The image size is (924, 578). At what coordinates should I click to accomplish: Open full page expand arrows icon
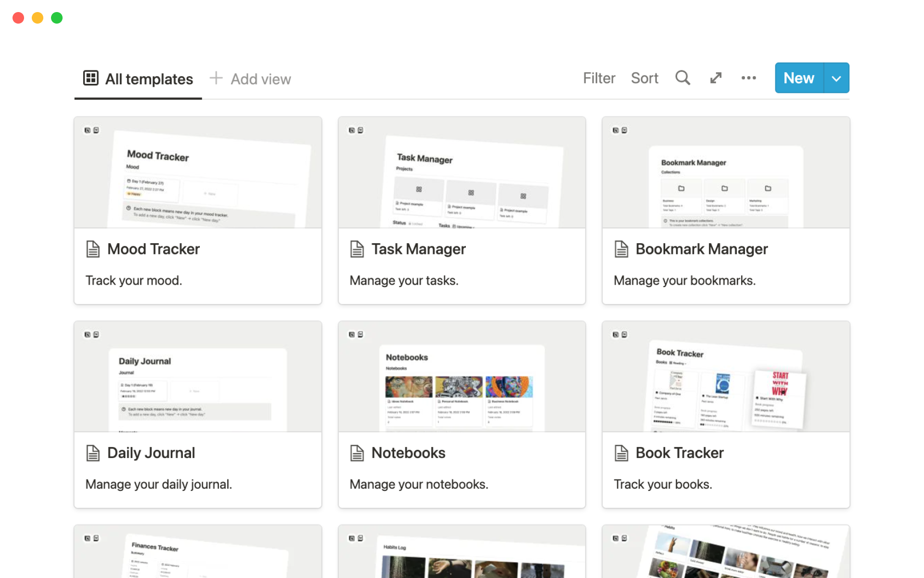coord(716,78)
